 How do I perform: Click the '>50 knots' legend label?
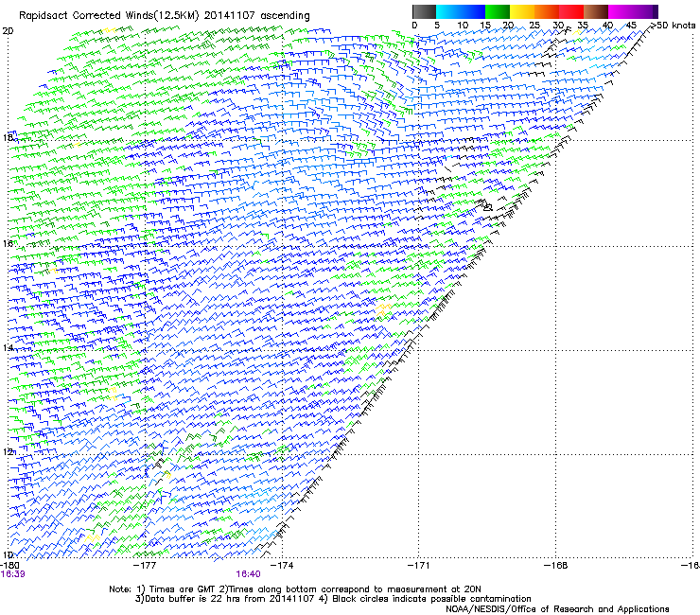pos(674,26)
